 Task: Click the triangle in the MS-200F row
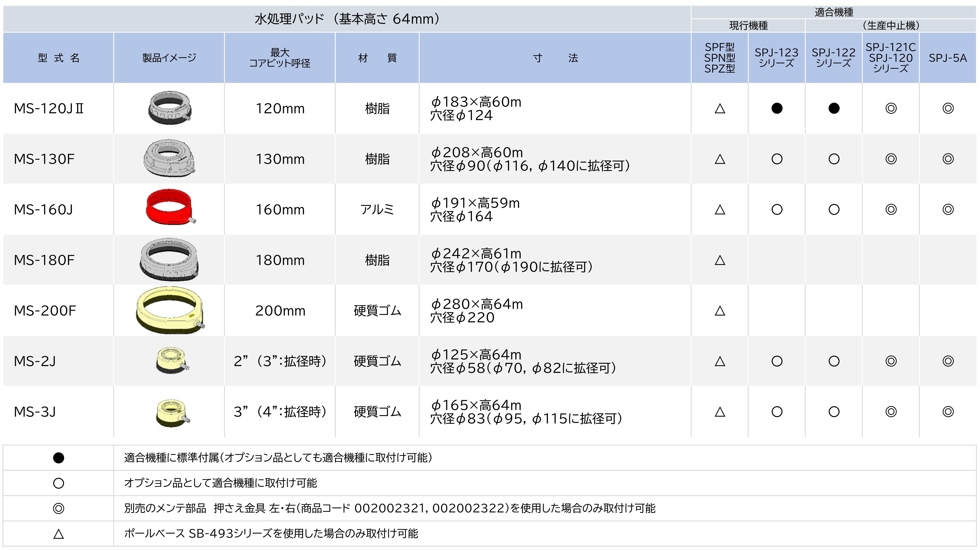(x=720, y=311)
